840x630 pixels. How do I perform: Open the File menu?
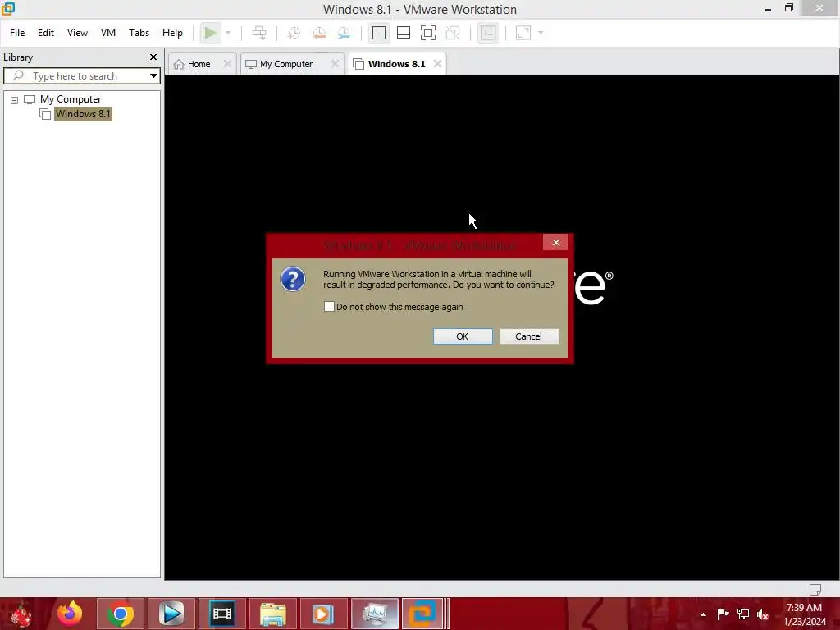[17, 33]
